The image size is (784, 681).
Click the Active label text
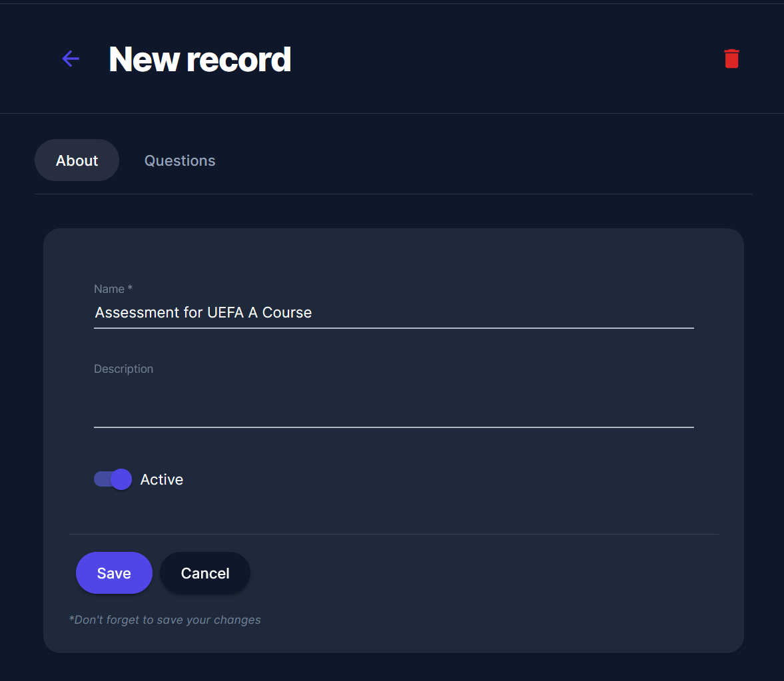tap(162, 479)
